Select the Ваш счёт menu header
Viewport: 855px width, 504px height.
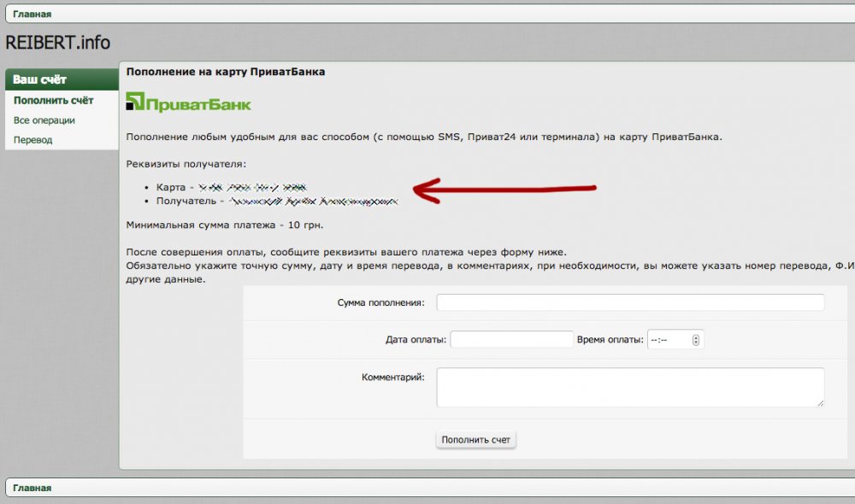pos(62,79)
